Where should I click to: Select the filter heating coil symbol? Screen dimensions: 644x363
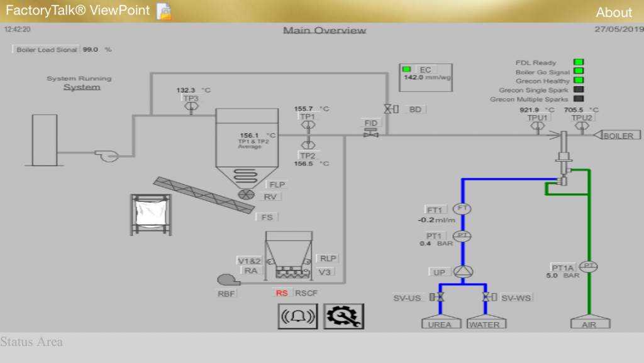pos(246,176)
